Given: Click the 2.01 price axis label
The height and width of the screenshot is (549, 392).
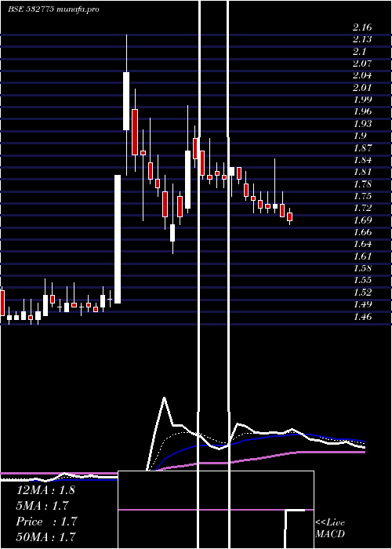Looking at the screenshot, I should click(362, 88).
